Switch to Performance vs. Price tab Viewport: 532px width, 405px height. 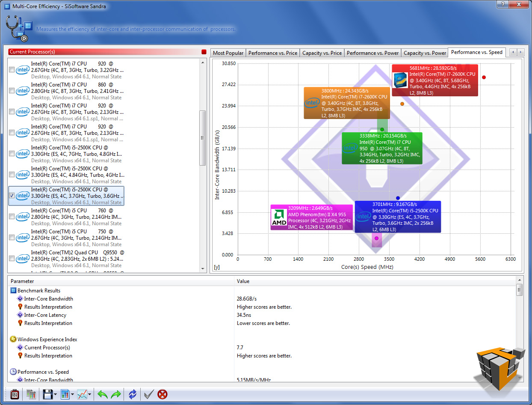pyautogui.click(x=273, y=53)
